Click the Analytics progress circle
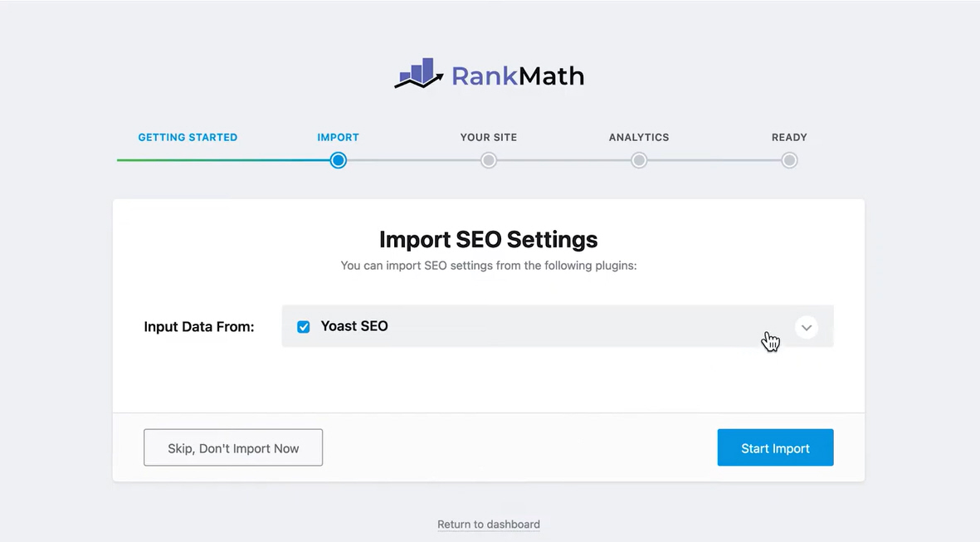 pos(639,161)
